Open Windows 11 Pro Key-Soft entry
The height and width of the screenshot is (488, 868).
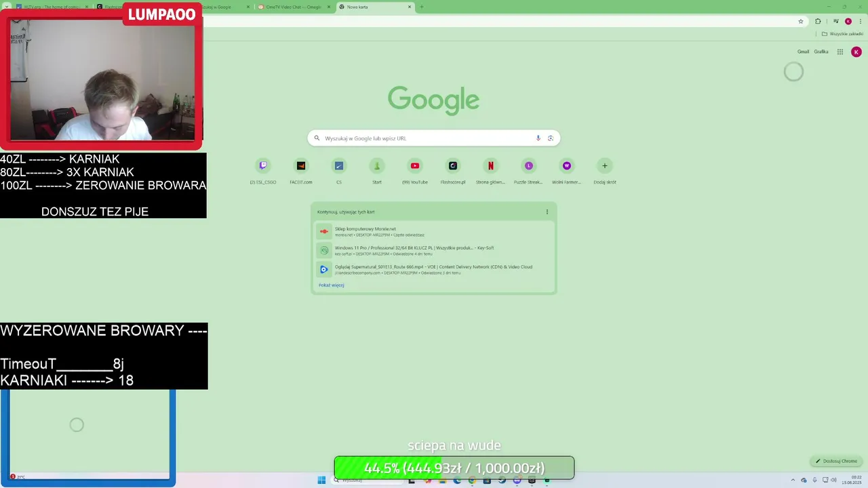pos(433,251)
